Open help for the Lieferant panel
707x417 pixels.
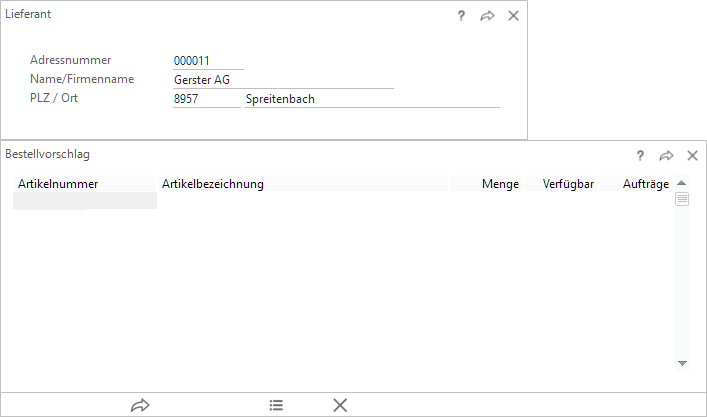[461, 16]
